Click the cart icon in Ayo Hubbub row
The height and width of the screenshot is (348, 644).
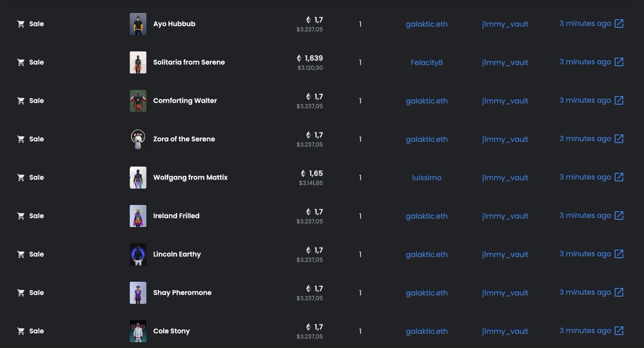21,24
